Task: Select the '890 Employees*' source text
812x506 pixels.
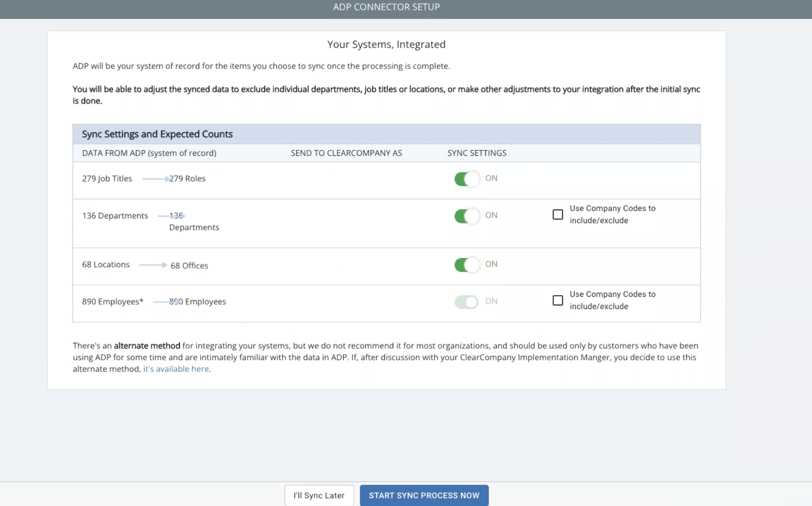Action: click(113, 302)
